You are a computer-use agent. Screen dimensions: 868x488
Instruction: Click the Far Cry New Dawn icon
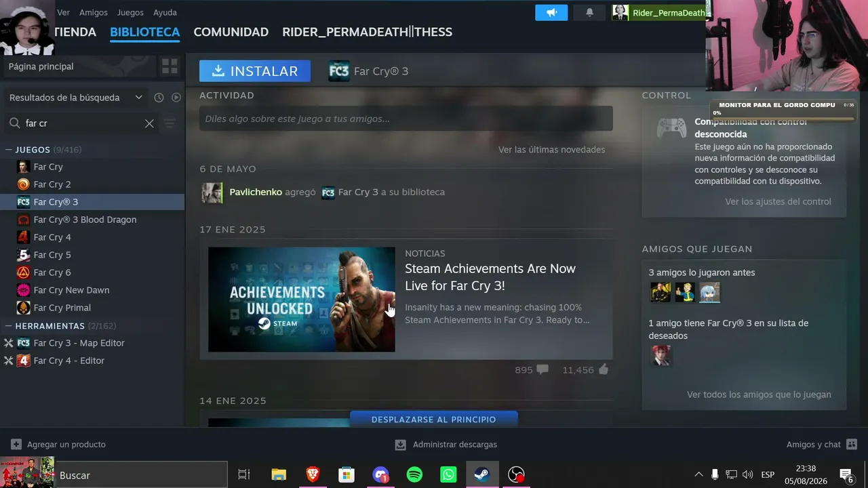(x=23, y=290)
